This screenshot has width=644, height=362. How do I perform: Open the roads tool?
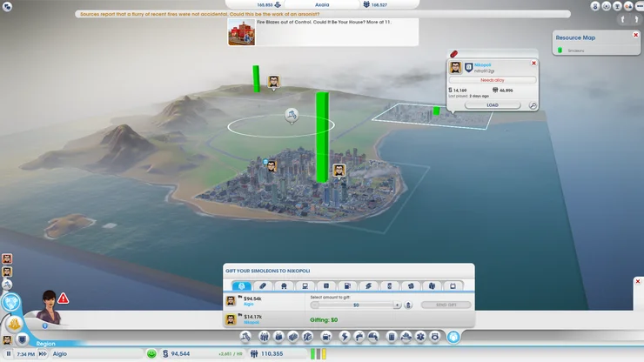point(245,337)
